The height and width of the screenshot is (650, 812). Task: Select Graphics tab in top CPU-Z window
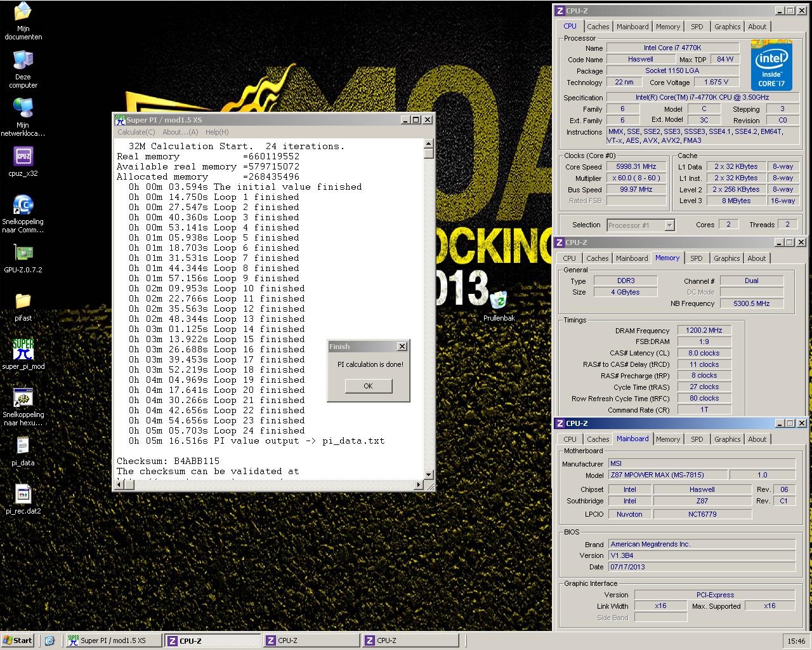tap(727, 27)
